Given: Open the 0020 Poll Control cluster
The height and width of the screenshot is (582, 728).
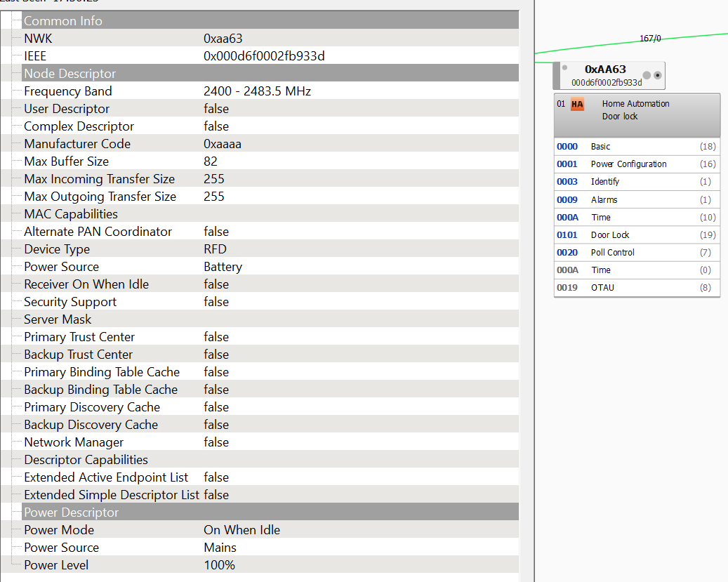Looking at the screenshot, I should pyautogui.click(x=637, y=253).
